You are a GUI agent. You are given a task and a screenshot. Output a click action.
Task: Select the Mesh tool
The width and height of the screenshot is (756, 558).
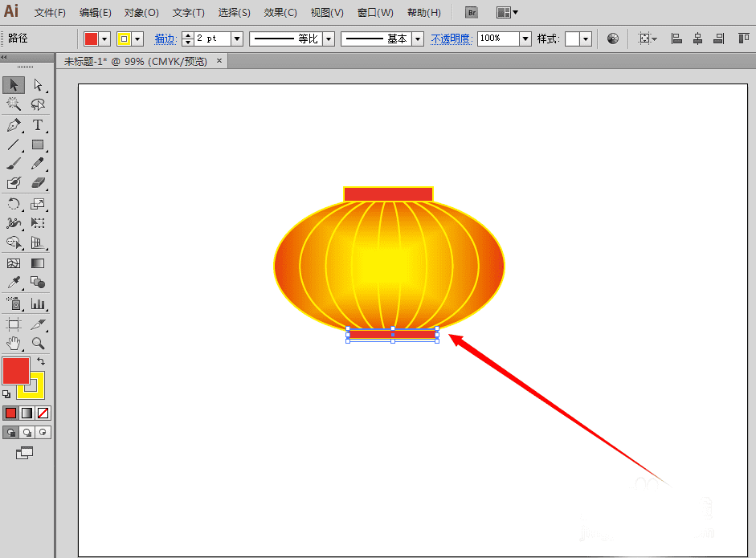(x=14, y=263)
